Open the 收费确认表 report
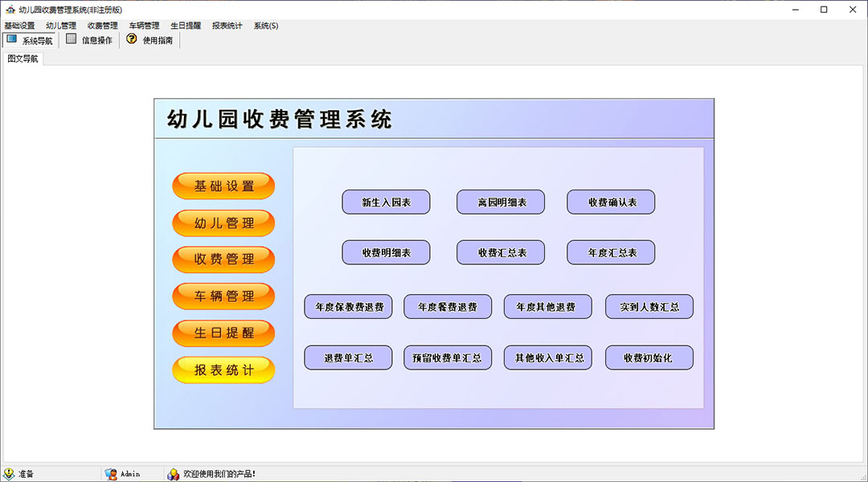The image size is (868, 482). (x=611, y=202)
